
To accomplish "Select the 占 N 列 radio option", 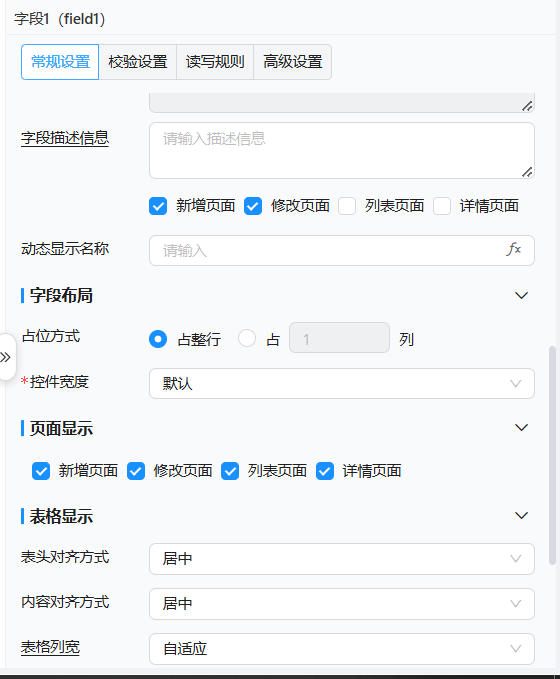I will pos(247,338).
